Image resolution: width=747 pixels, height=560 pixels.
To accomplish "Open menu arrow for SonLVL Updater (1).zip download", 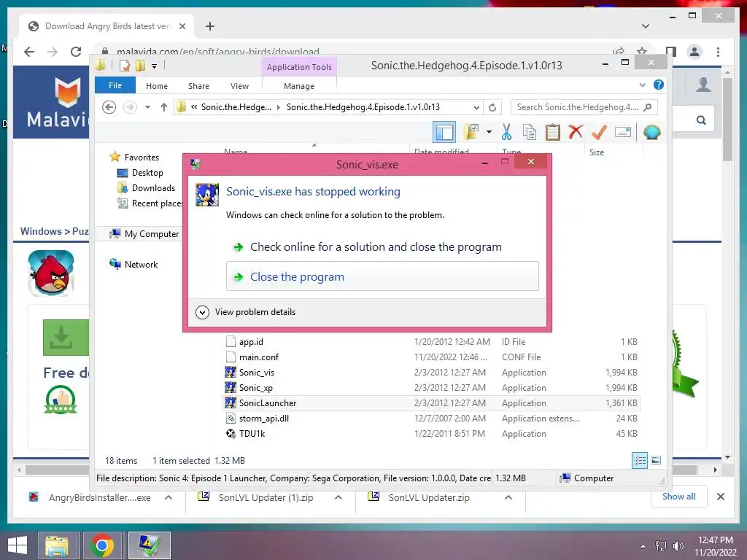I will coord(338,497).
